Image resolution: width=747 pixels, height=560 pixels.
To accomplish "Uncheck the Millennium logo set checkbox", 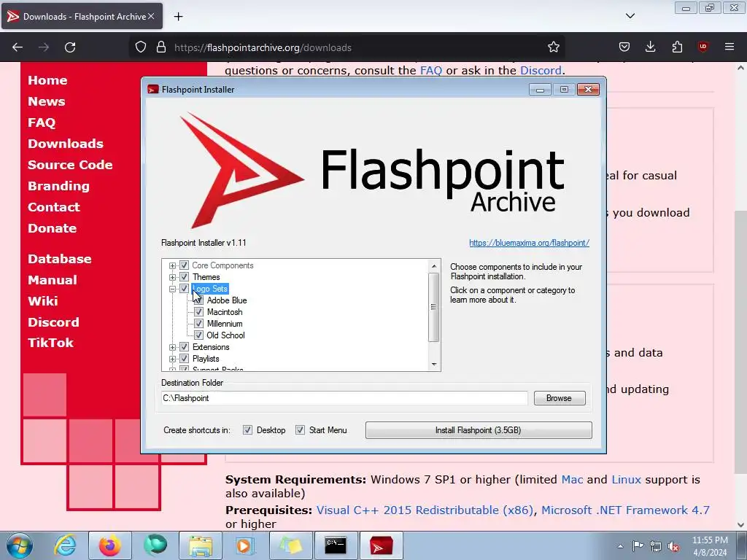I will point(198,324).
